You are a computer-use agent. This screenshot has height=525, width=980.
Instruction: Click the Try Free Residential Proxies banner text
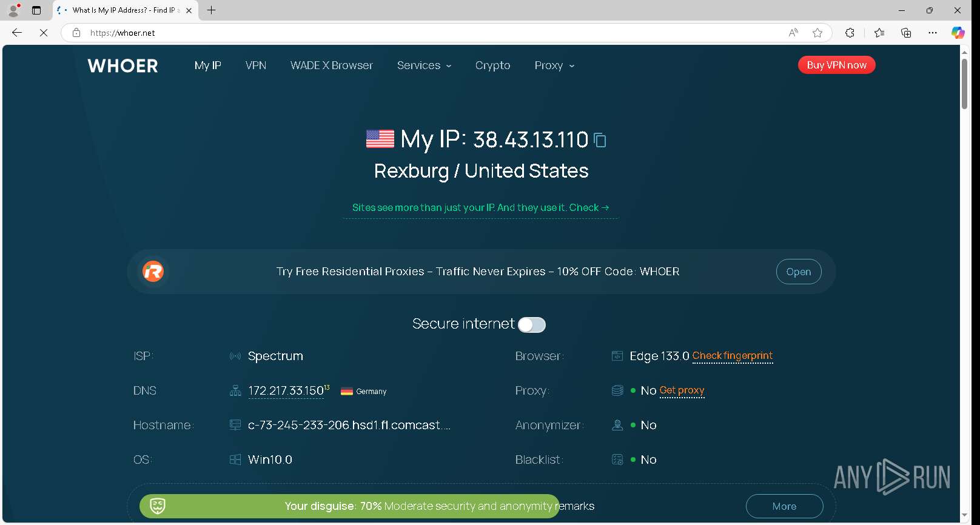pyautogui.click(x=478, y=272)
